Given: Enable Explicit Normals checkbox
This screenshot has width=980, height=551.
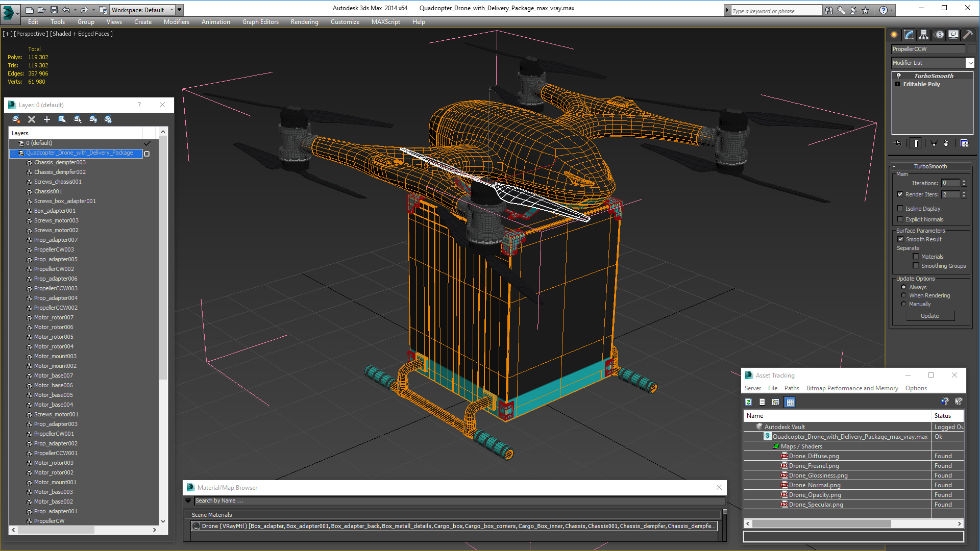Looking at the screenshot, I should (900, 219).
